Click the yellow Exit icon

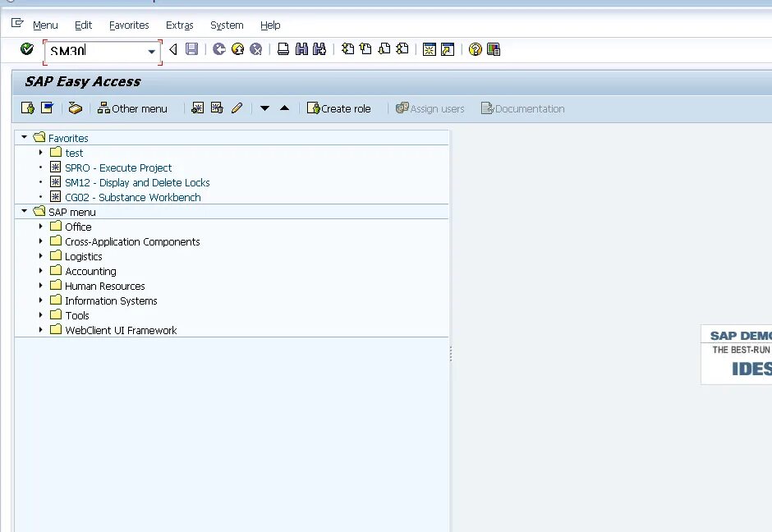pyautogui.click(x=238, y=49)
